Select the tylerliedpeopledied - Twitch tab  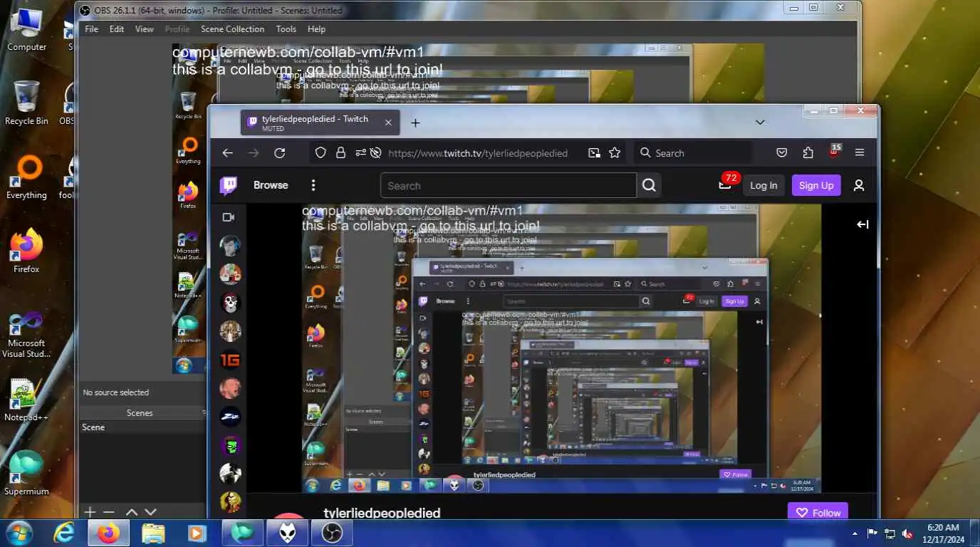click(320, 123)
